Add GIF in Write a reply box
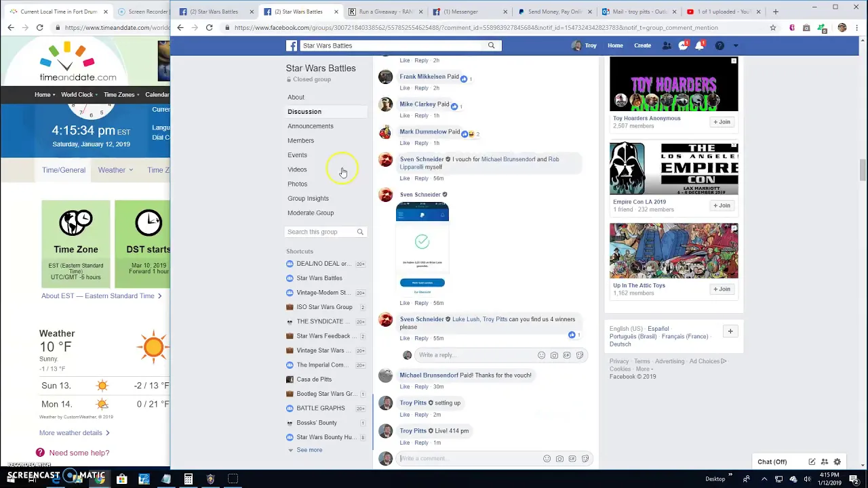The height and width of the screenshot is (488, 868). point(567,355)
